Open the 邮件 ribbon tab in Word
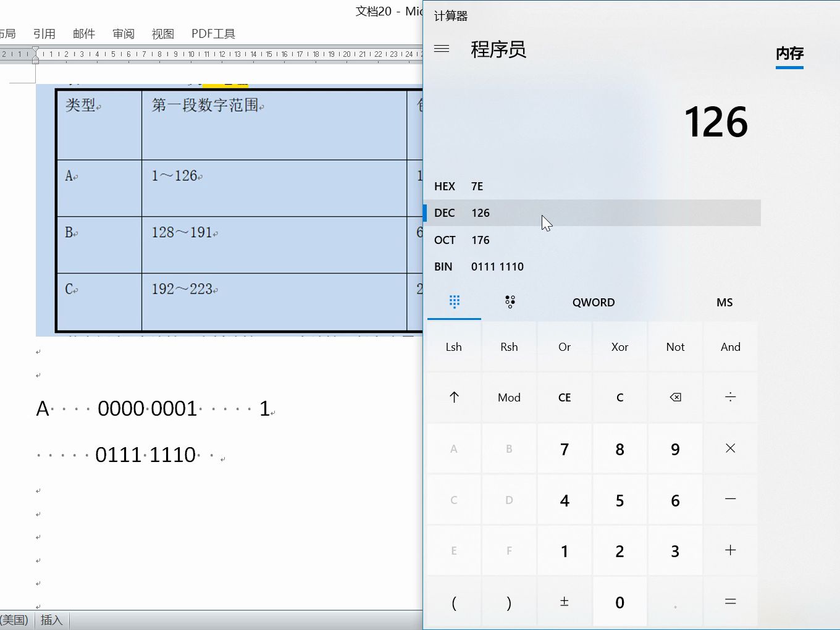Screen dimensions: 840x630 84,33
